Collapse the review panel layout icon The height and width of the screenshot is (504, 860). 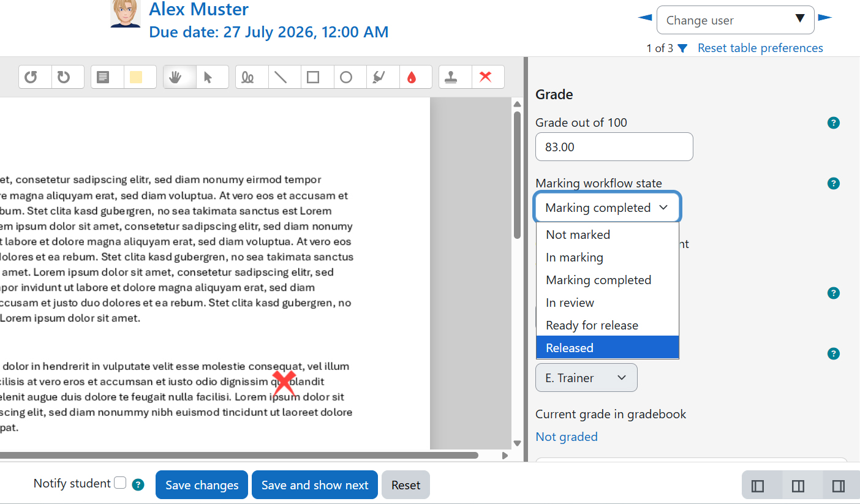[x=758, y=486]
